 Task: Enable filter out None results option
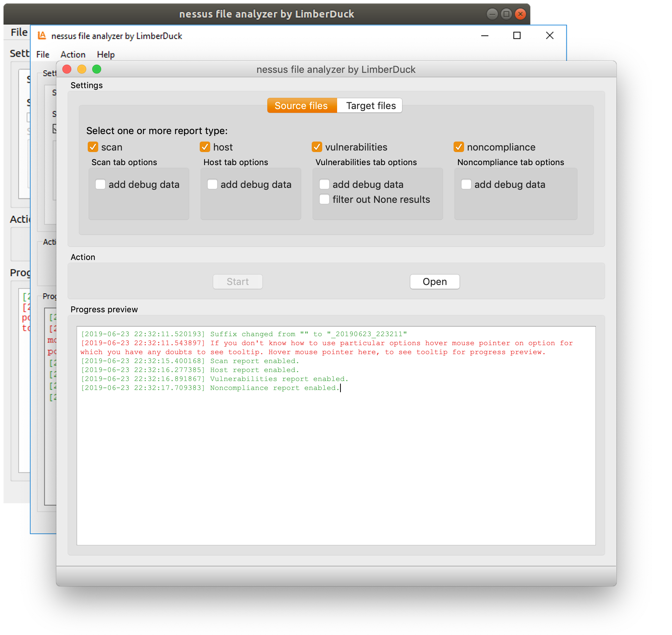324,199
